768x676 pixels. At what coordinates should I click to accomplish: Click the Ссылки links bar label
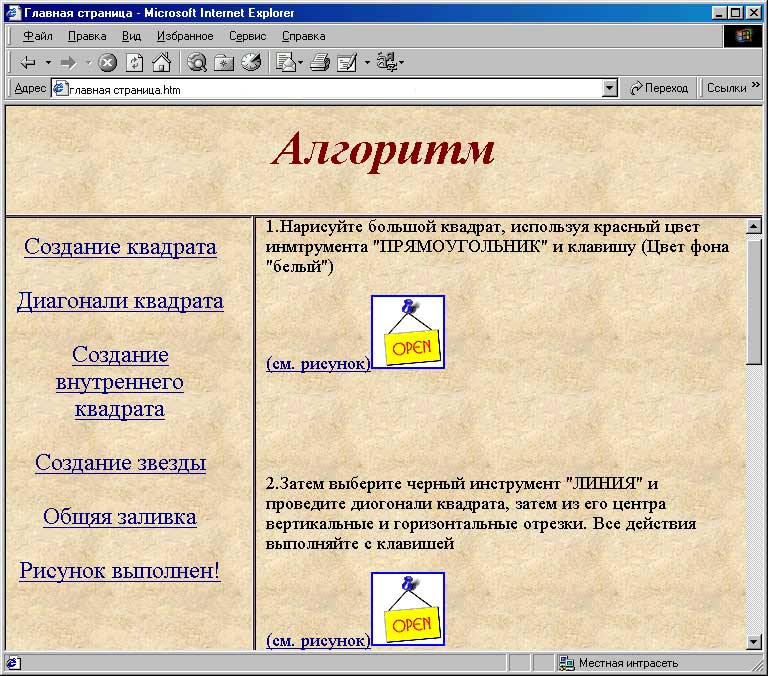(726, 88)
